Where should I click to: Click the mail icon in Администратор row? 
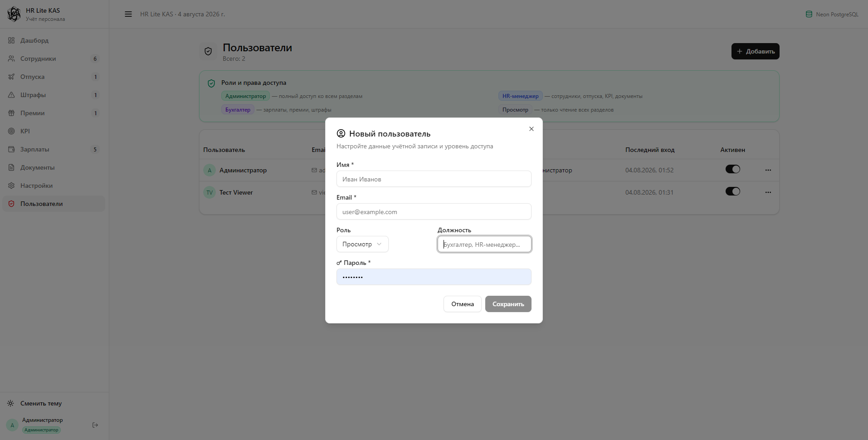click(x=314, y=170)
